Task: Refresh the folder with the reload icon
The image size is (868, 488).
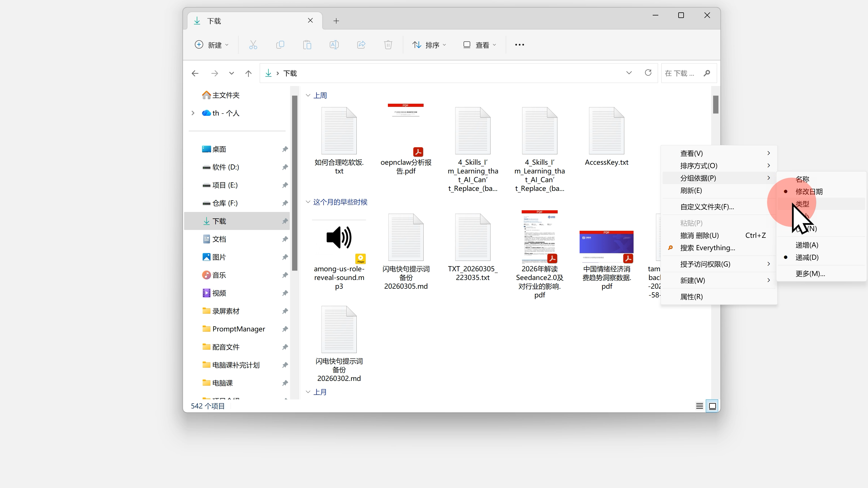Action: pos(648,73)
